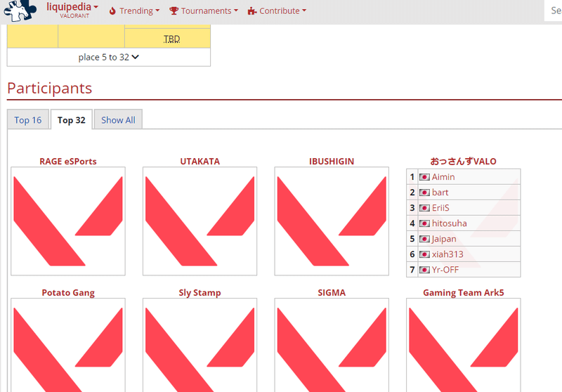Open the Trending menu
Image resolution: width=562 pixels, height=392 pixels.
pos(134,11)
